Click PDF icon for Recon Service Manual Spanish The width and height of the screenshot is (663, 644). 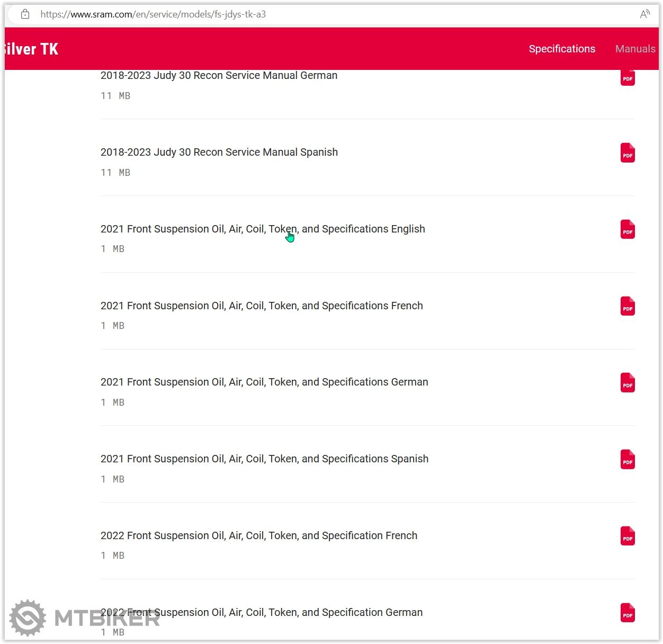coord(628,153)
